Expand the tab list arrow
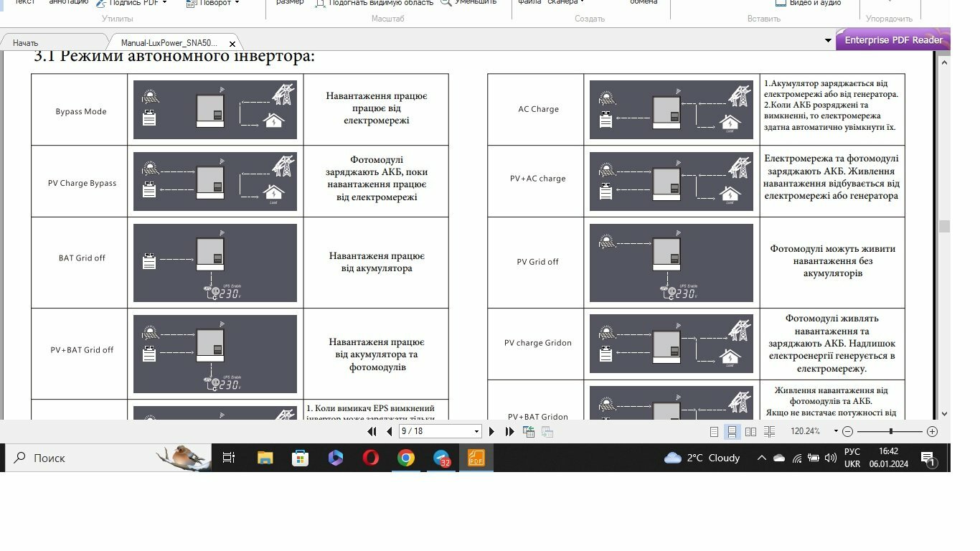980x551 pixels. [x=828, y=41]
